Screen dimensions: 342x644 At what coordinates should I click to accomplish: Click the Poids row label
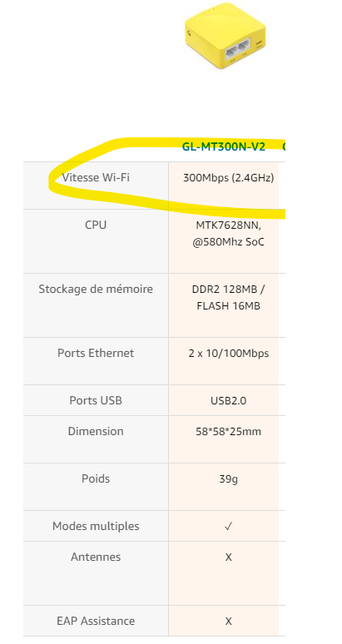tap(96, 478)
